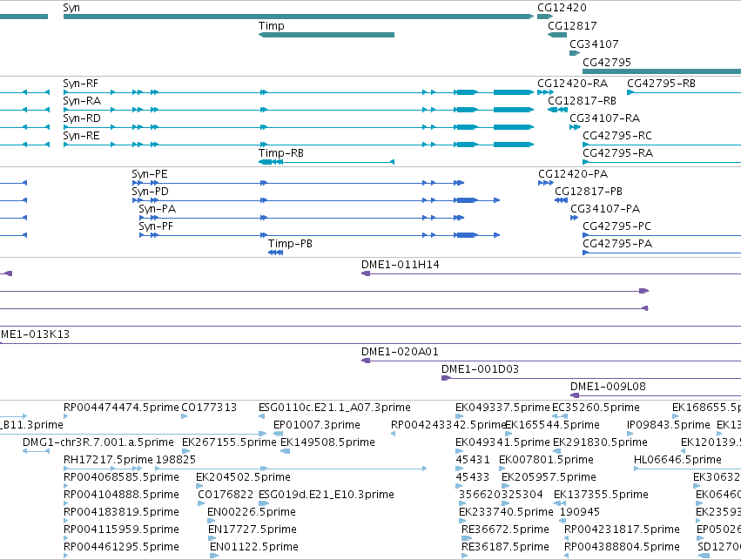Click the Timp gene bar
The width and height of the screenshot is (741, 560).
click(326, 35)
